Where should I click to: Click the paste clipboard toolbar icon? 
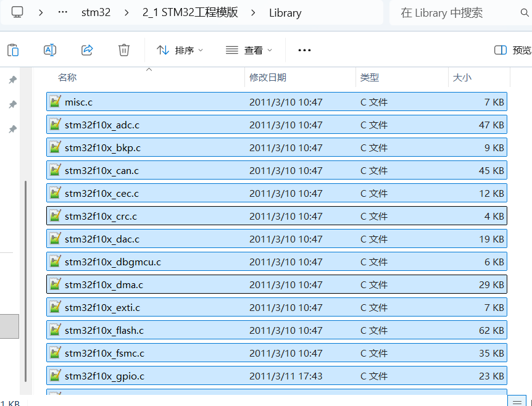(x=13, y=50)
